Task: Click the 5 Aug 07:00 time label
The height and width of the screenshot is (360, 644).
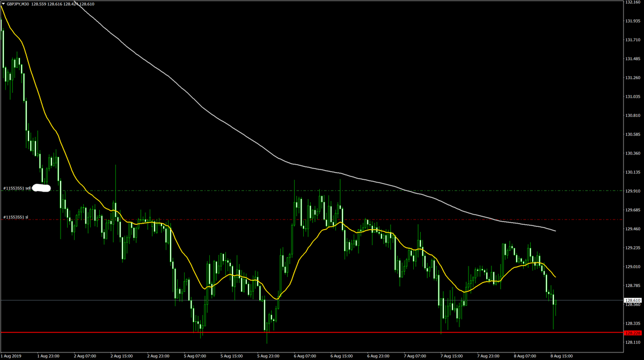Action: pos(195,355)
